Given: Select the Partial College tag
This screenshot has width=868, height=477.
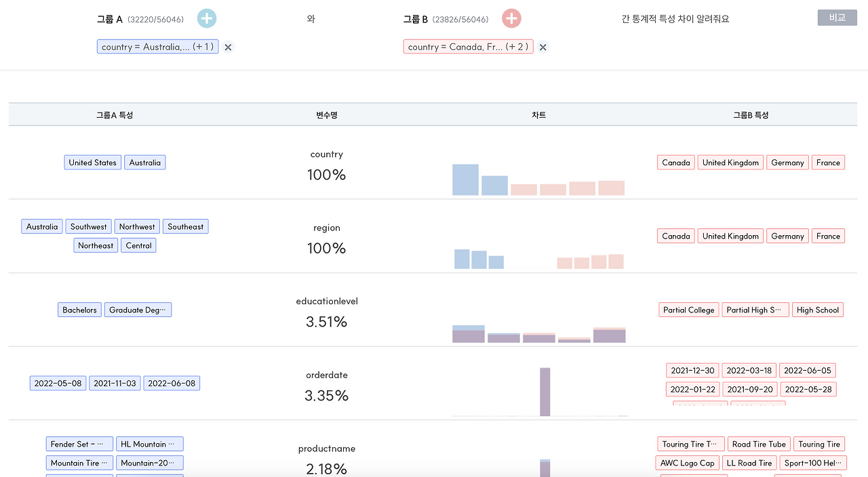Looking at the screenshot, I should click(688, 310).
